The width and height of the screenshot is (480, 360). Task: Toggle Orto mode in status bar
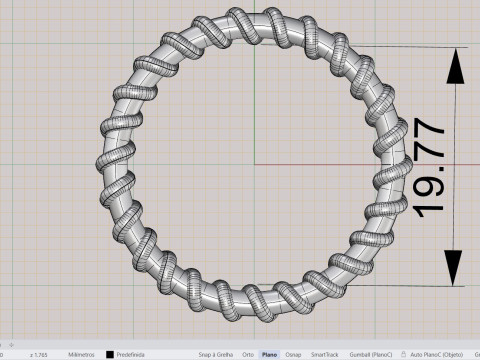click(248, 355)
